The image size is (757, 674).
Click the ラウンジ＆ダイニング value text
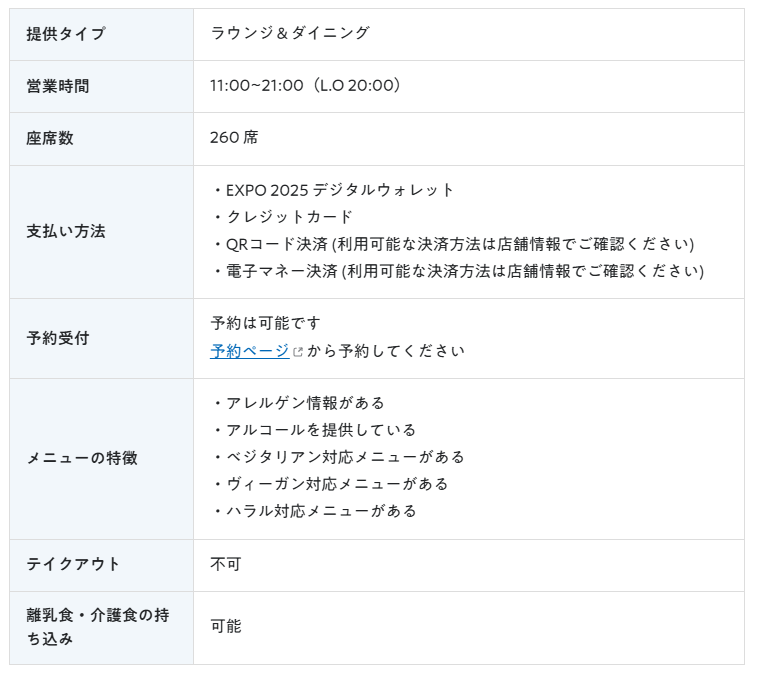click(290, 33)
